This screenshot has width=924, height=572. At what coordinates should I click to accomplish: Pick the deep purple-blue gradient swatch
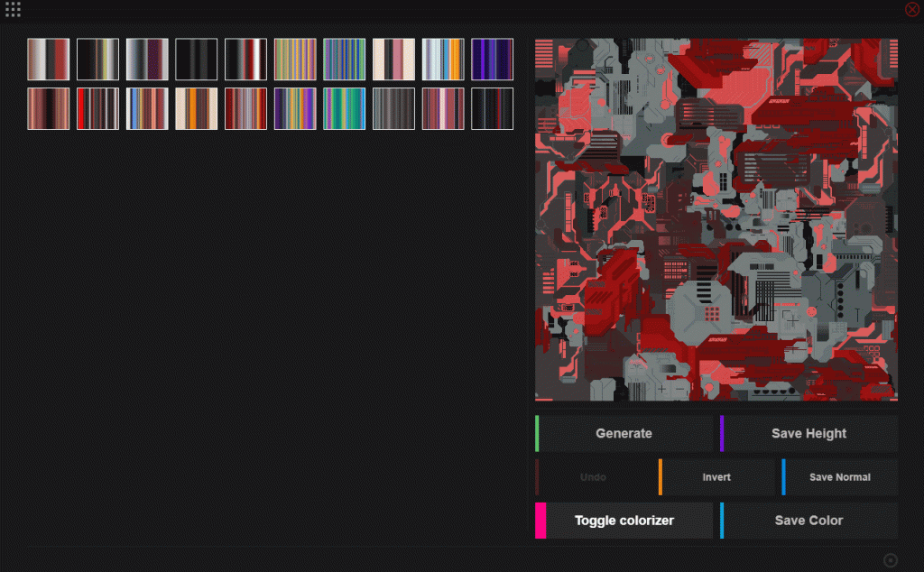492,60
